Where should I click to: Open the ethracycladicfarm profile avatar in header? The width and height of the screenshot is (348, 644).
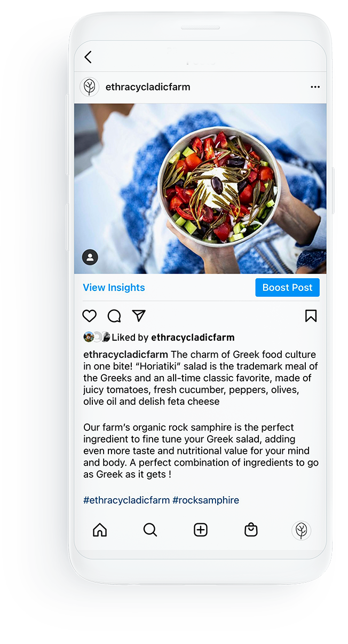pos(90,87)
